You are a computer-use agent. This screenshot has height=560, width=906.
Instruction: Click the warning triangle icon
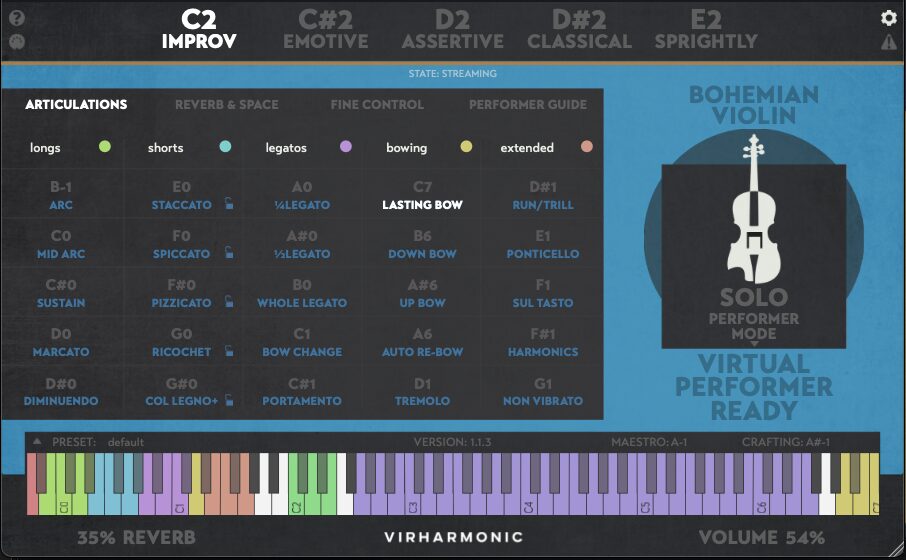tap(888, 42)
